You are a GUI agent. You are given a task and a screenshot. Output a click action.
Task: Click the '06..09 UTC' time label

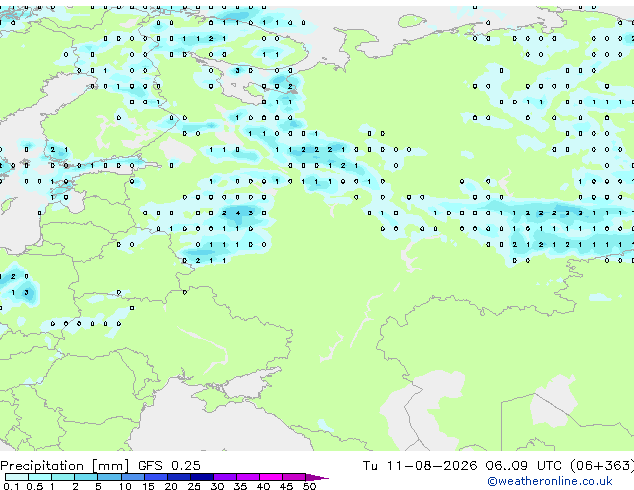523,466
